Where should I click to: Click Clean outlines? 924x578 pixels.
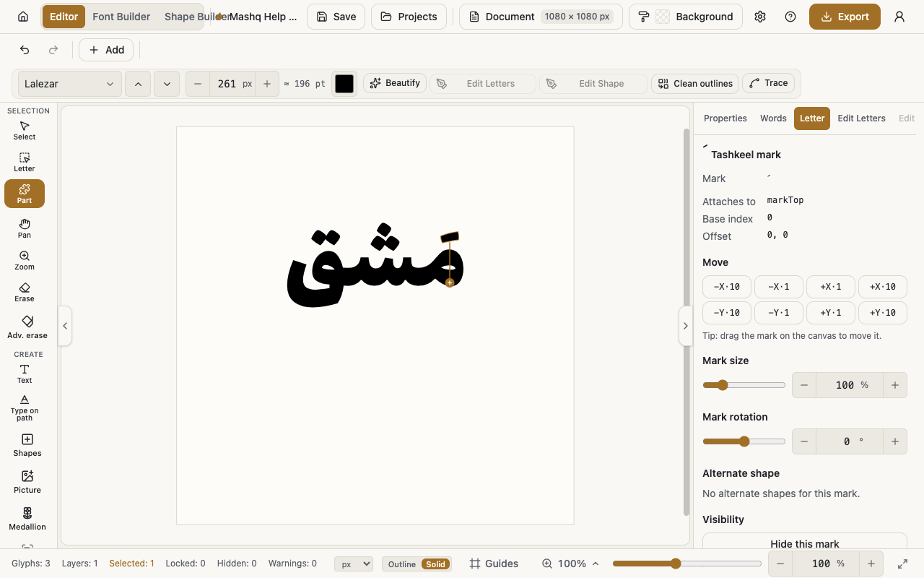(695, 84)
